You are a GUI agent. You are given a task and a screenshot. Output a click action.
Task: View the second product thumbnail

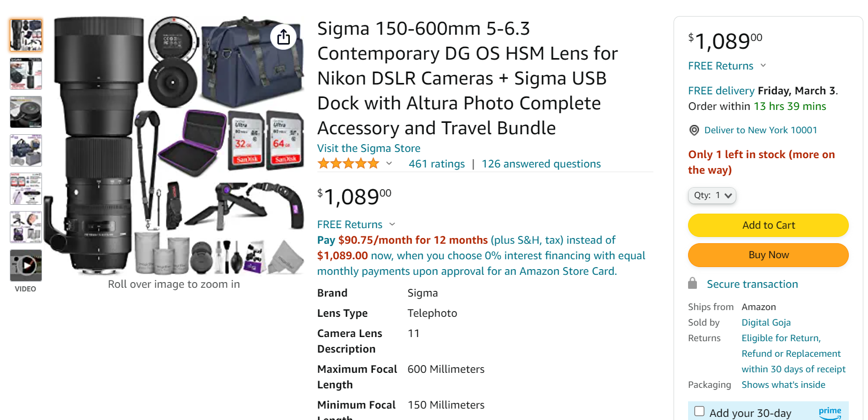[x=26, y=74]
